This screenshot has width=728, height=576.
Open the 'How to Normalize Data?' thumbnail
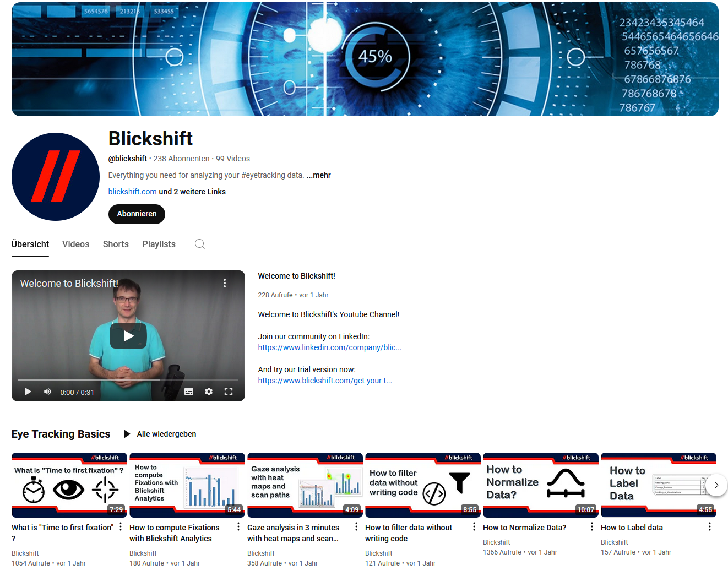[x=541, y=485]
